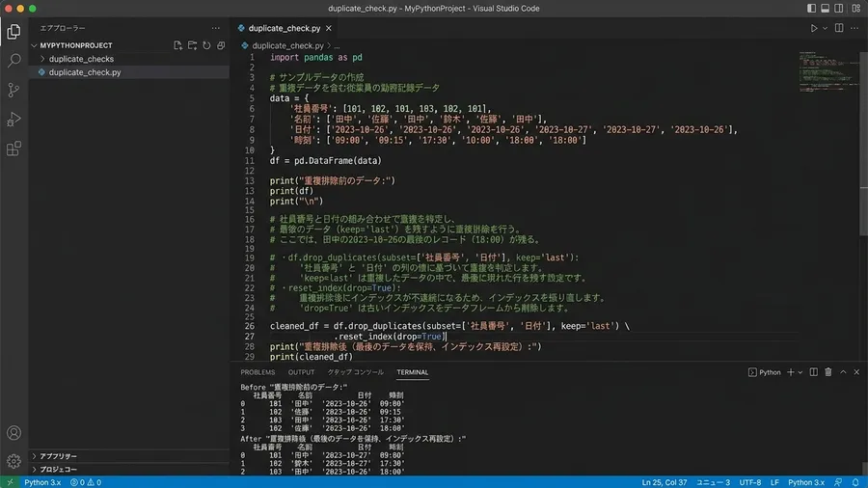
Task: Run the Python file with play icon
Action: pos(814,28)
